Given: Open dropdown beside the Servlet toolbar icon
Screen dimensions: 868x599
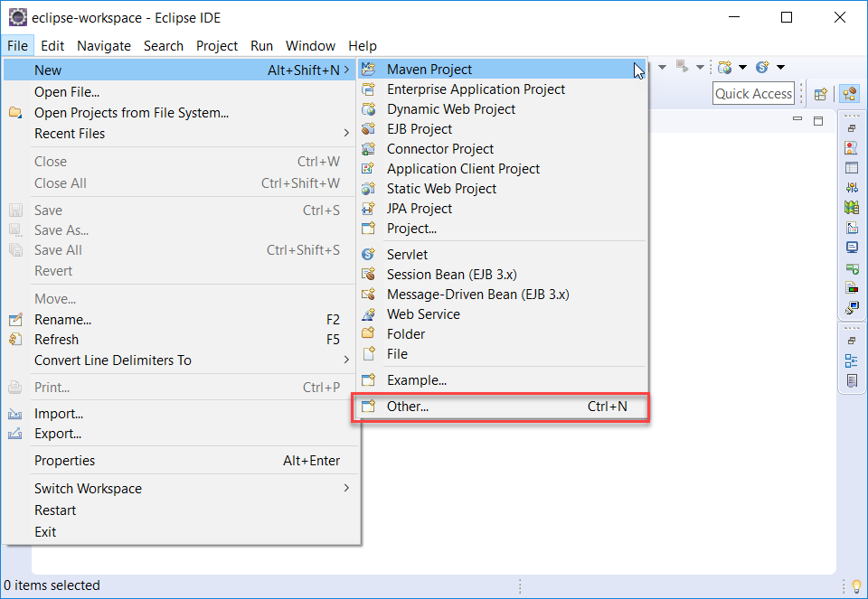Looking at the screenshot, I should (780, 68).
